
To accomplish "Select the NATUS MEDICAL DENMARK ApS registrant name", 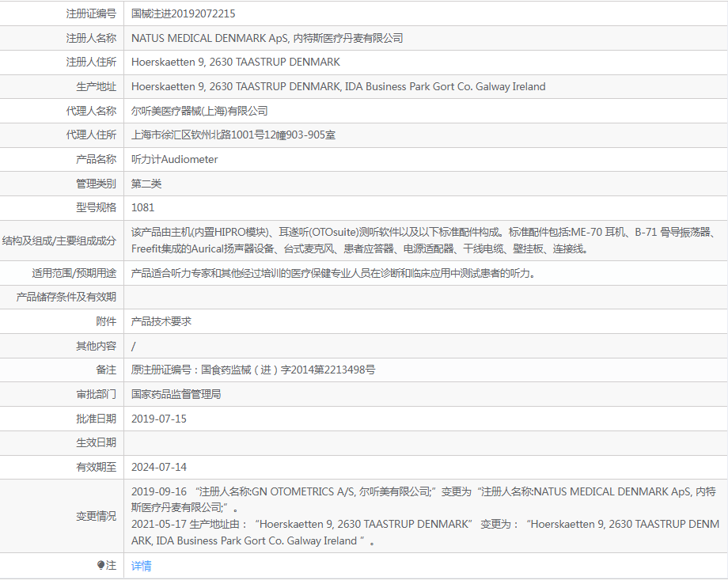I will tap(267, 38).
